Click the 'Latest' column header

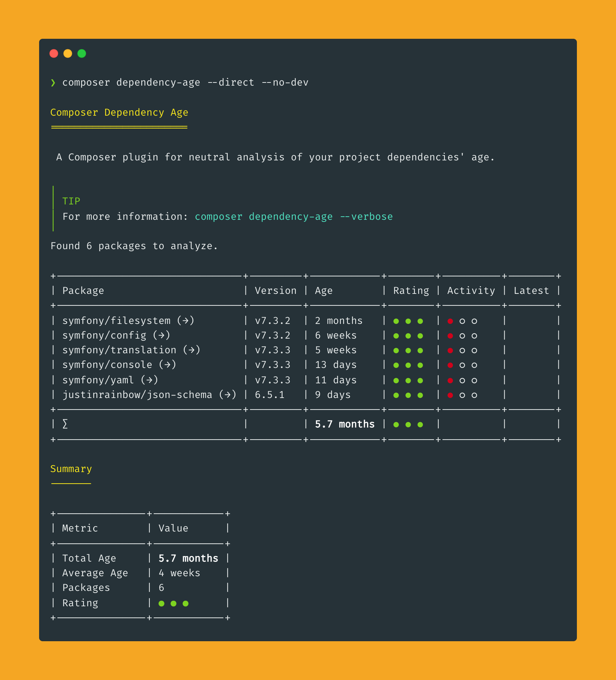[531, 291]
